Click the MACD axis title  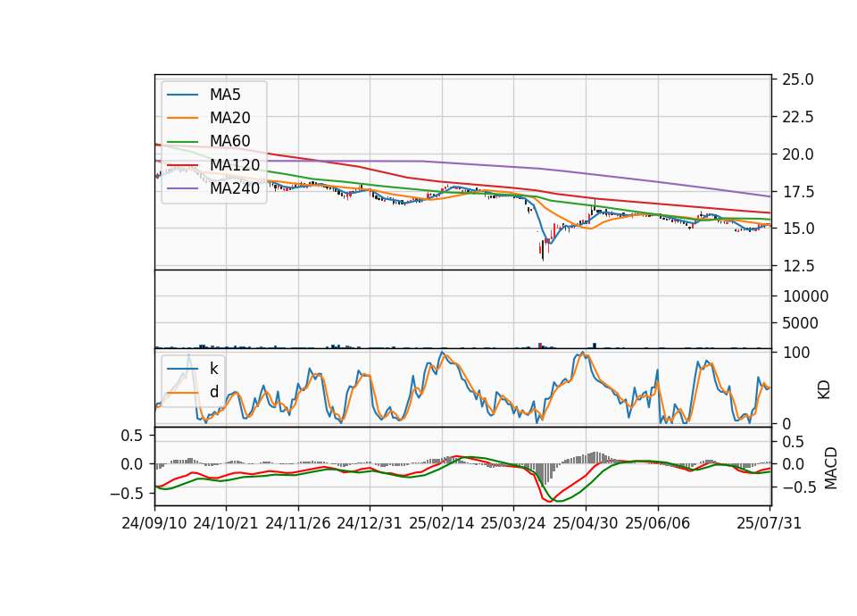coord(831,468)
